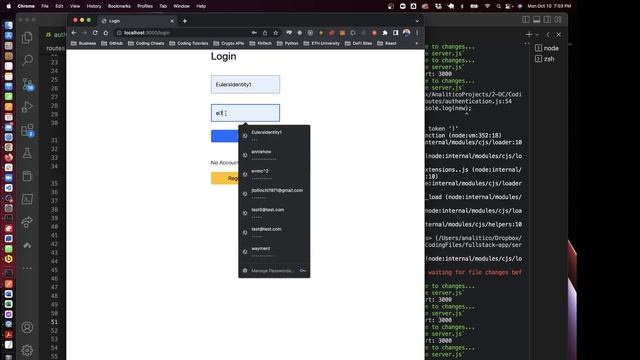Open Testing flask icon in VS Code

(x=27, y=153)
